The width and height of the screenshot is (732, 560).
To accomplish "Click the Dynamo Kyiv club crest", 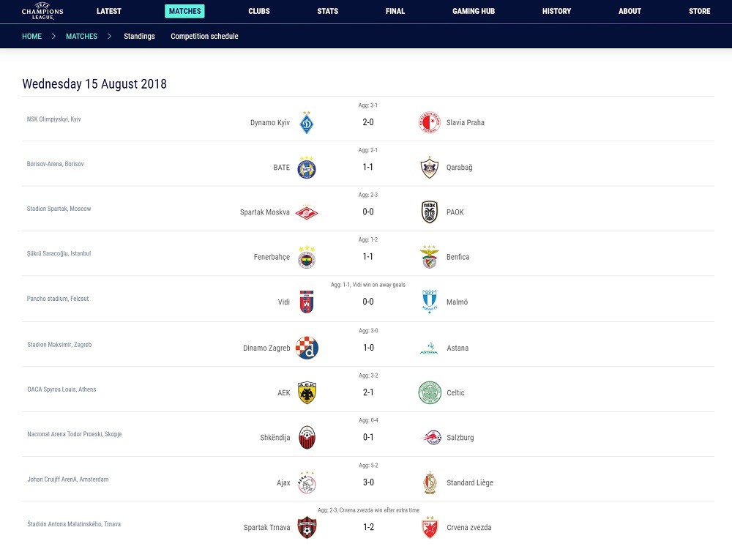I will 307,123.
